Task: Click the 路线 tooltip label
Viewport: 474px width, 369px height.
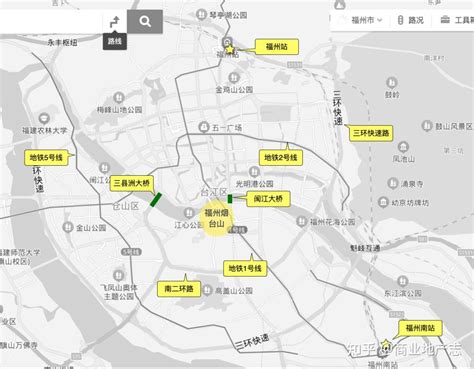Action: point(115,41)
